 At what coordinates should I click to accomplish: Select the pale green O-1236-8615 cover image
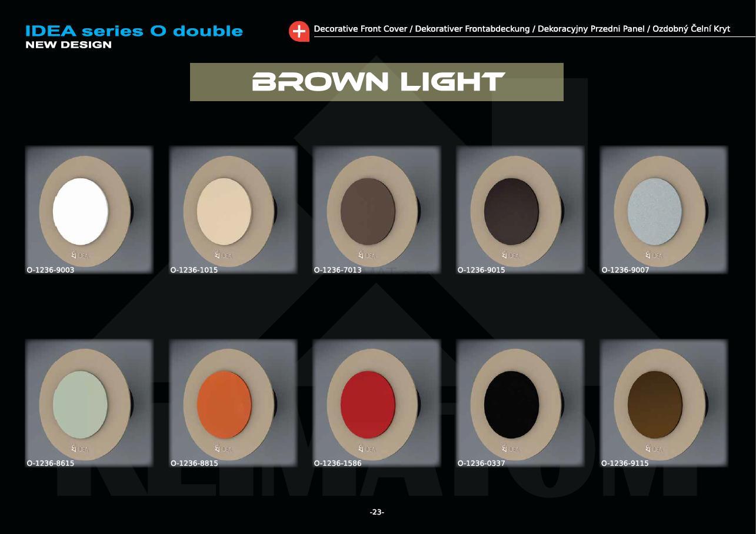tap(89, 403)
